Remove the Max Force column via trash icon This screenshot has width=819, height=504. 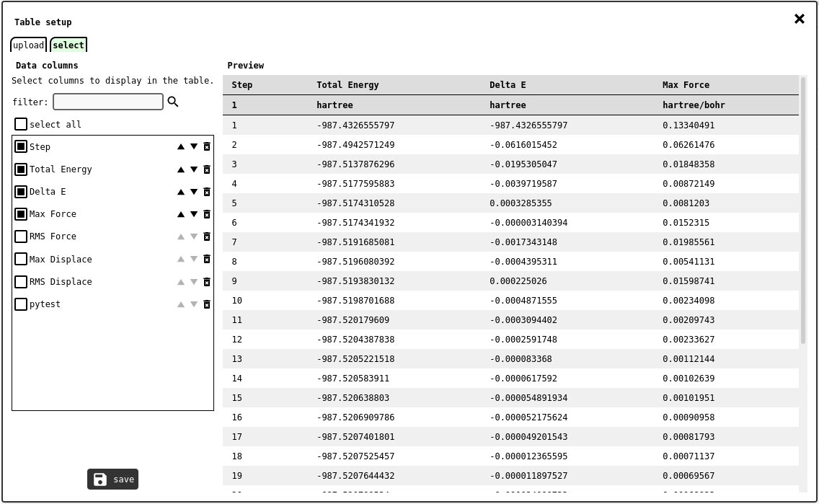click(207, 214)
